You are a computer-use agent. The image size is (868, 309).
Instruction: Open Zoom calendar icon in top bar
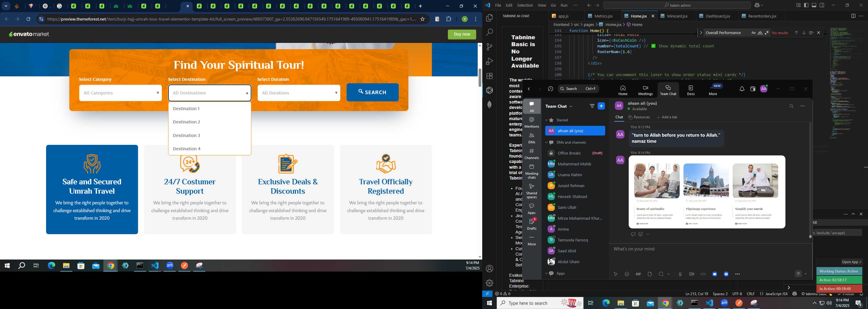pyautogui.click(x=753, y=89)
